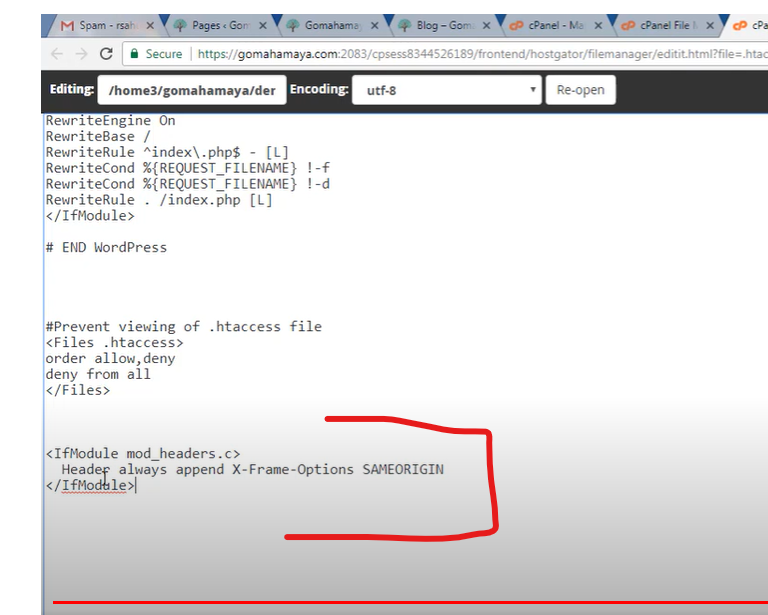Click the Re-open button
768x615 pixels.
(x=580, y=90)
